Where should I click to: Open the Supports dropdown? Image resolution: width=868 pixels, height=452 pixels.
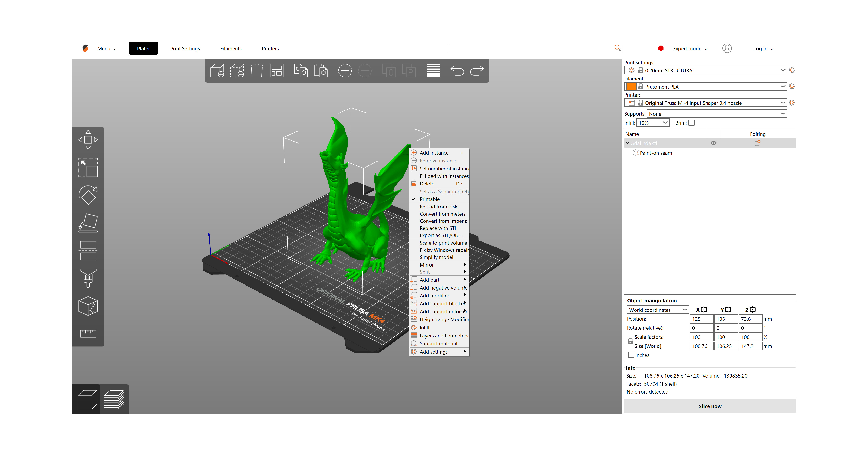click(716, 113)
